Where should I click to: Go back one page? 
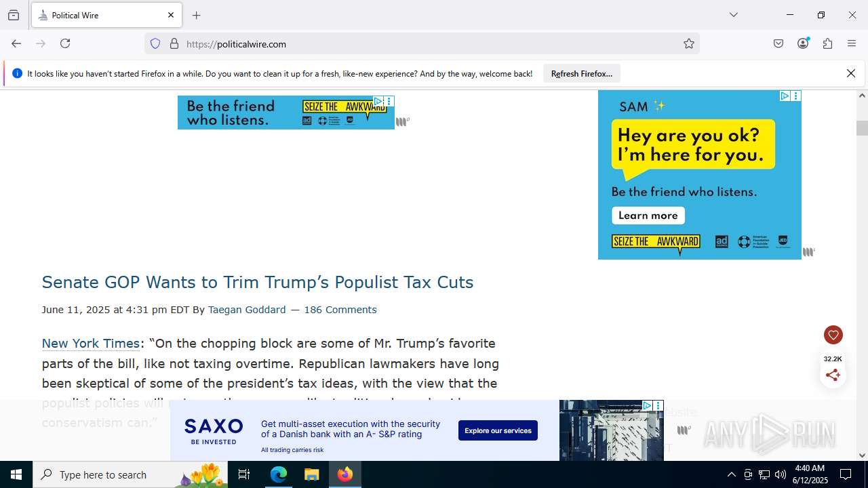point(16,43)
